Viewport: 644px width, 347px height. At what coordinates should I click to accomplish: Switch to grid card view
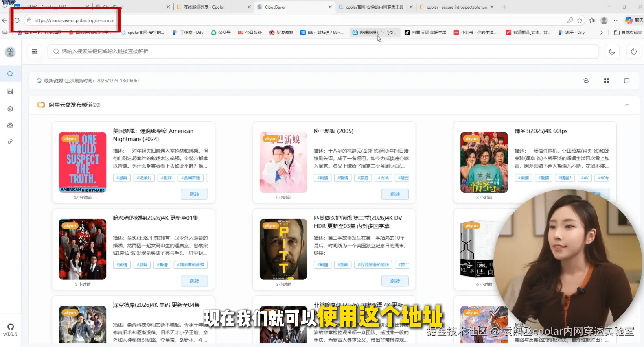pyautogui.click(x=606, y=81)
